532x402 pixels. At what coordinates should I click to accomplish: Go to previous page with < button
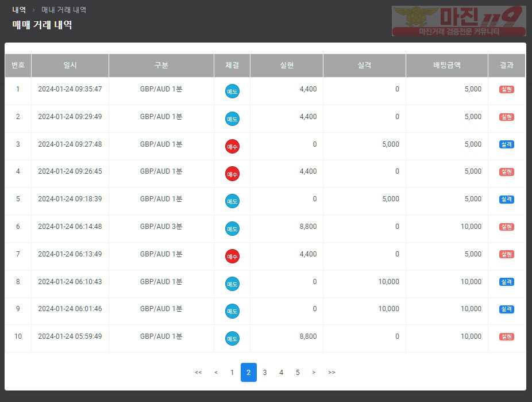(216, 373)
